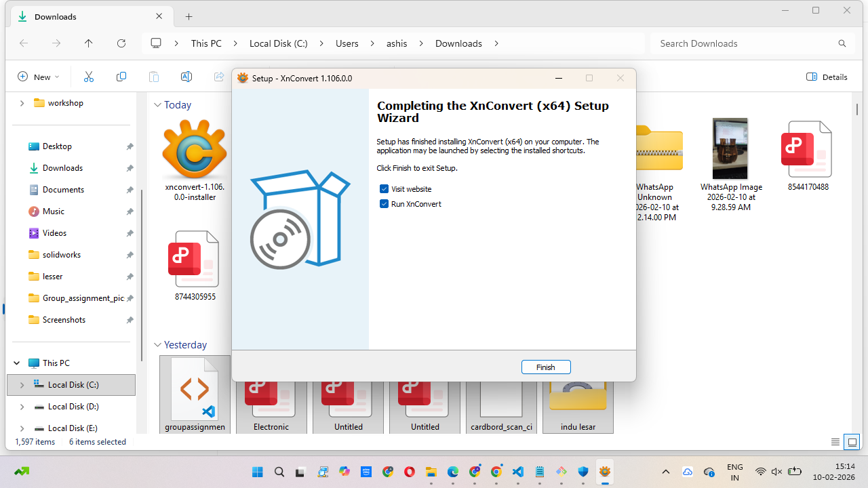The image size is (868, 488).
Task: Open File Explorer from the taskbar
Action: (431, 472)
